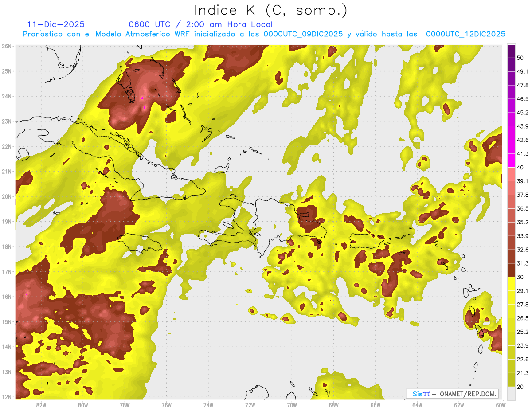
Task: Click the latitude label '12N'
Action: pyautogui.click(x=7, y=397)
